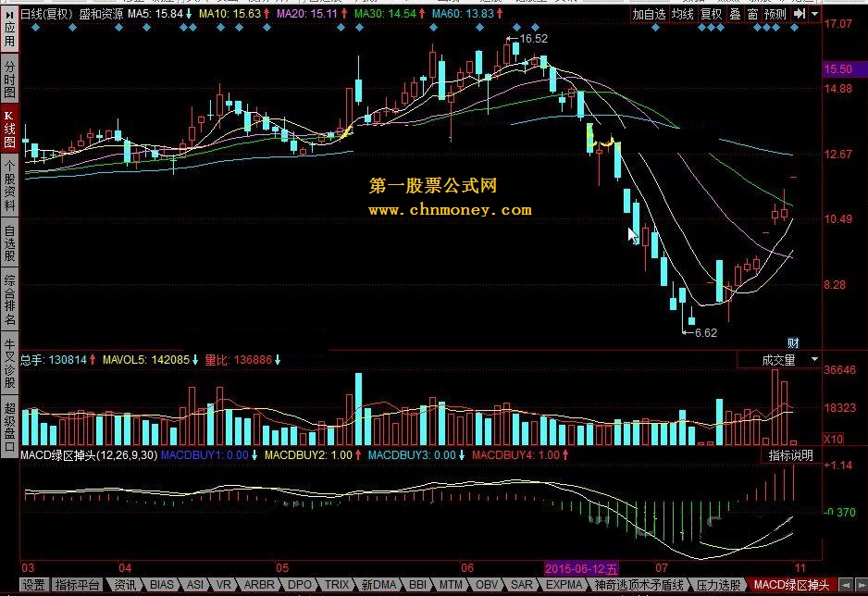Image resolution: width=868 pixels, height=596 pixels.
Task: Click the MACDBUY4: 1.00 value
Action: (x=516, y=455)
